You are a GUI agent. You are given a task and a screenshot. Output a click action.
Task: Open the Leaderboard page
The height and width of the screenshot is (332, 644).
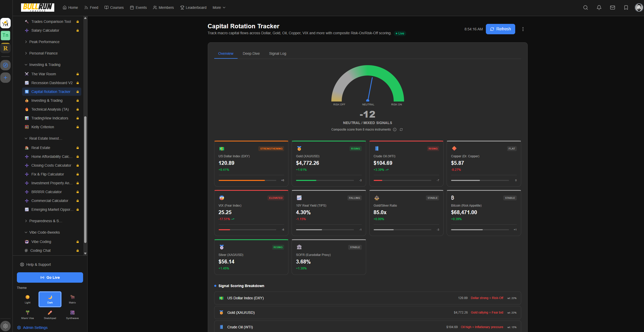point(193,8)
